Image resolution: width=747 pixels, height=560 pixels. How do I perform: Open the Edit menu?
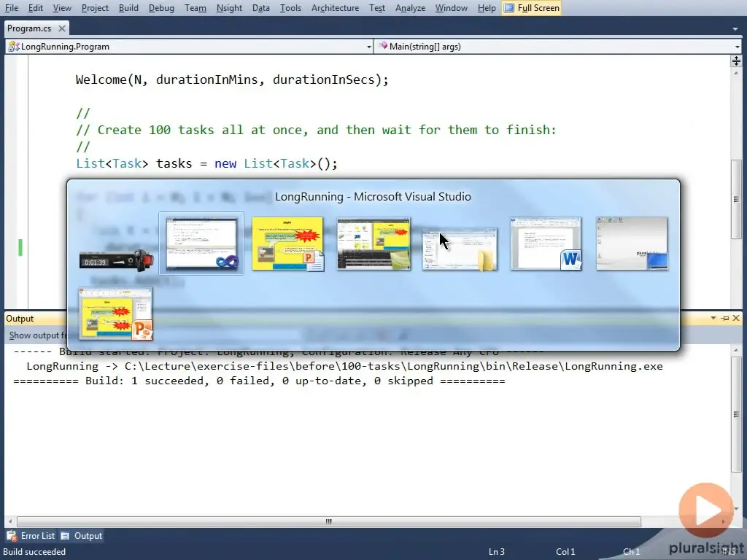[x=35, y=8]
